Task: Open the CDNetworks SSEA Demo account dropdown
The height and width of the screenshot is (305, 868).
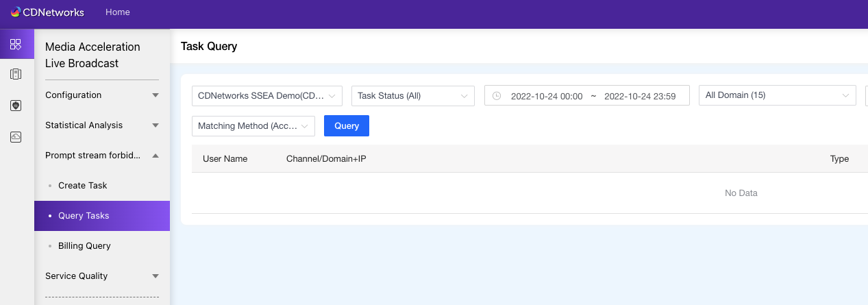Action: click(267, 96)
